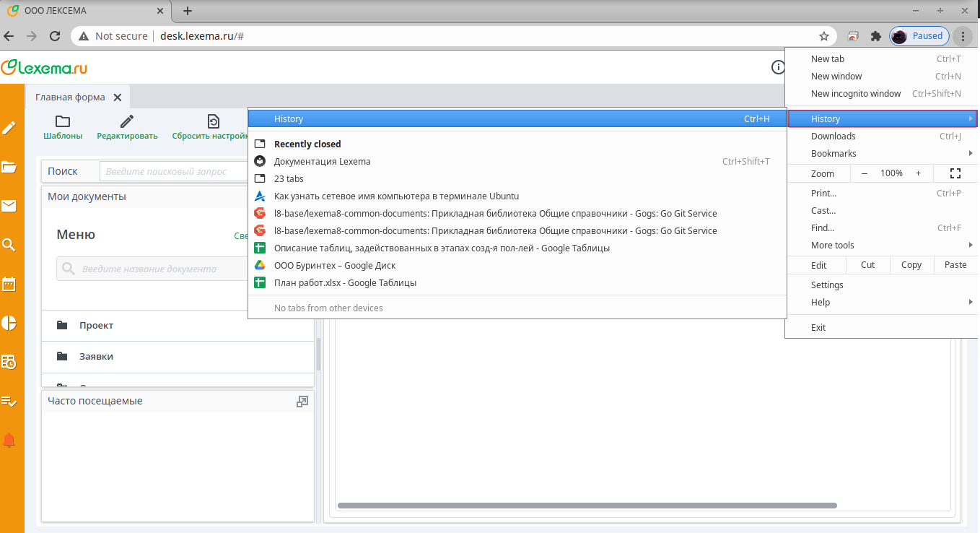Reopen the Документация Lexema closed tab
Image resolution: width=980 pixels, height=533 pixels.
coord(322,161)
